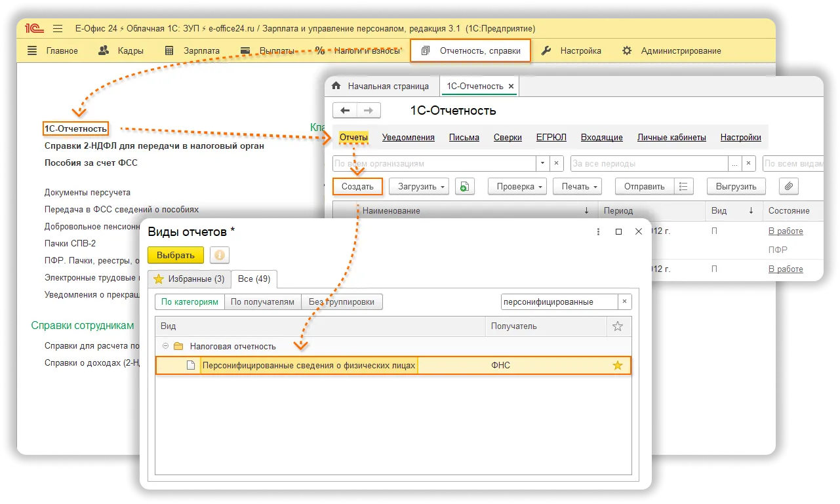The height and width of the screenshot is (504, 840).
Task: Select Отчеты section in 1С-Отчетность
Action: point(353,137)
